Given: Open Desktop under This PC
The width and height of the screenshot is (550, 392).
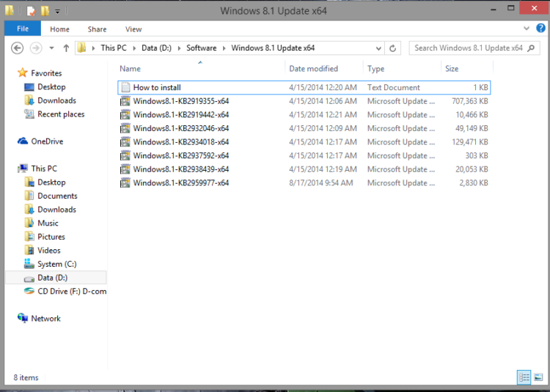Looking at the screenshot, I should coord(51,182).
